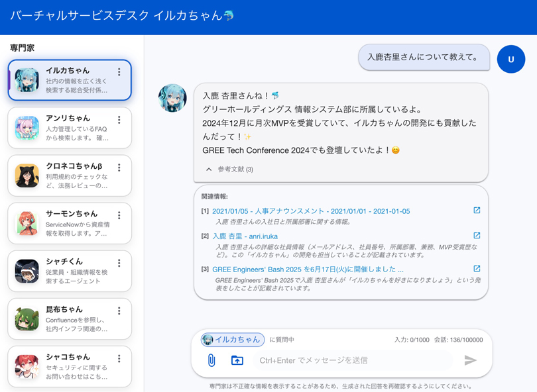Click イルカちゃん avatar beside the chat reply
Screen dimensions: 537x392
[172, 98]
